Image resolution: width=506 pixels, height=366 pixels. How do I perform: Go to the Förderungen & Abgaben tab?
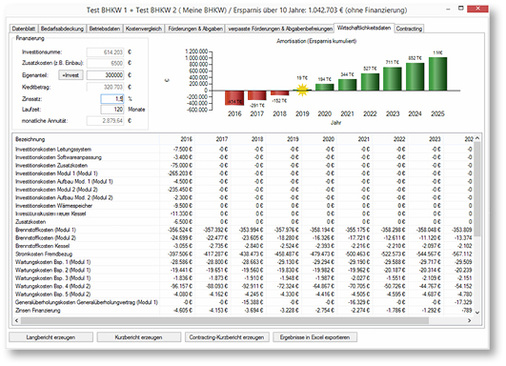[x=195, y=29]
